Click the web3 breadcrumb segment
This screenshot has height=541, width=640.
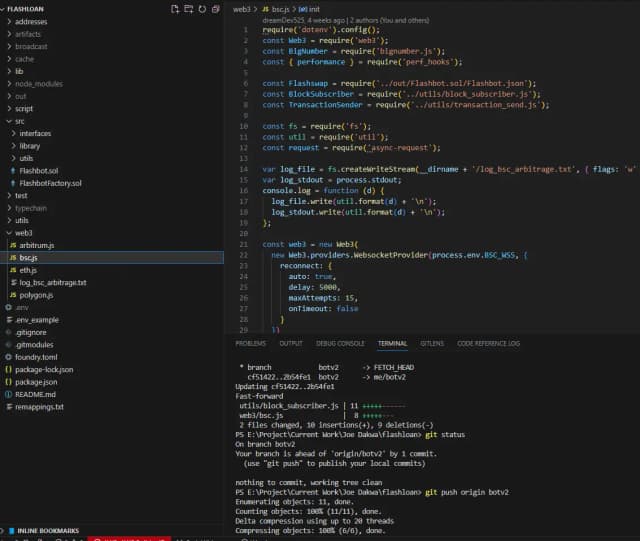243,8
